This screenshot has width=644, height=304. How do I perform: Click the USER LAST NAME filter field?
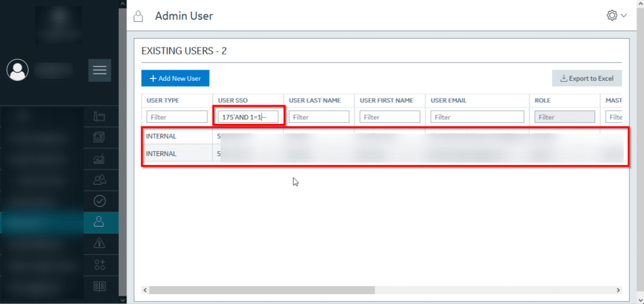[319, 117]
